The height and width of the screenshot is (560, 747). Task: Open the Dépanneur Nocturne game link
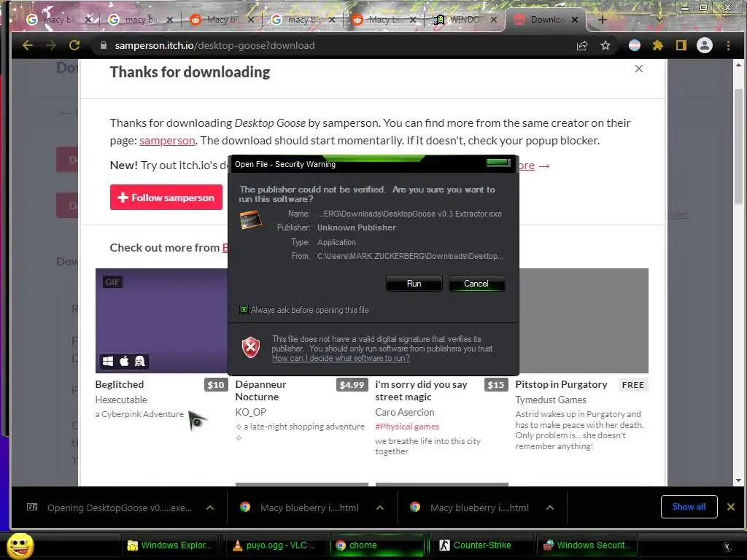[x=260, y=391]
